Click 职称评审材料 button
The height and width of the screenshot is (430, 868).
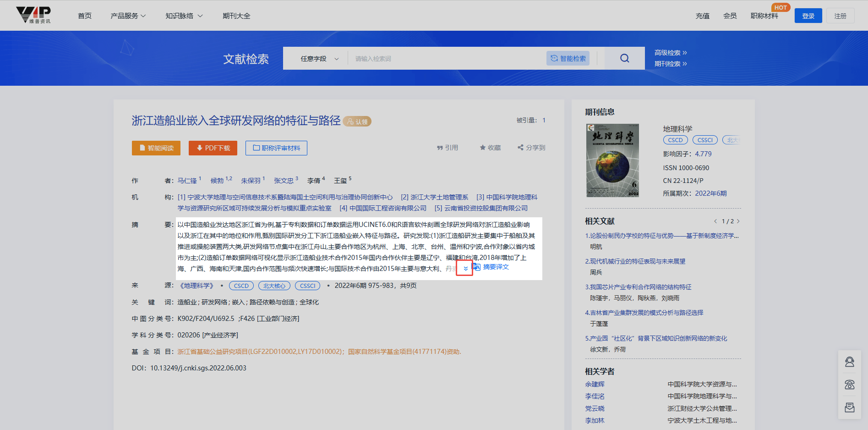(x=276, y=148)
